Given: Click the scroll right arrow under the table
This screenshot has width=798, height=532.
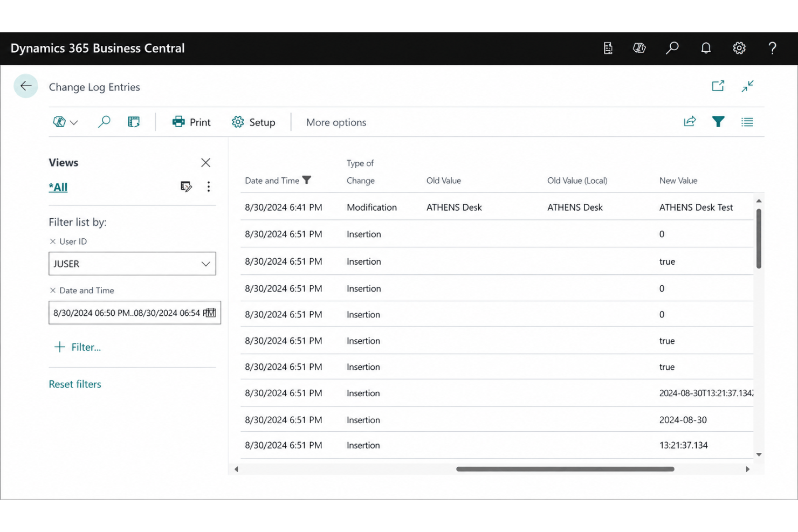Looking at the screenshot, I should [747, 469].
